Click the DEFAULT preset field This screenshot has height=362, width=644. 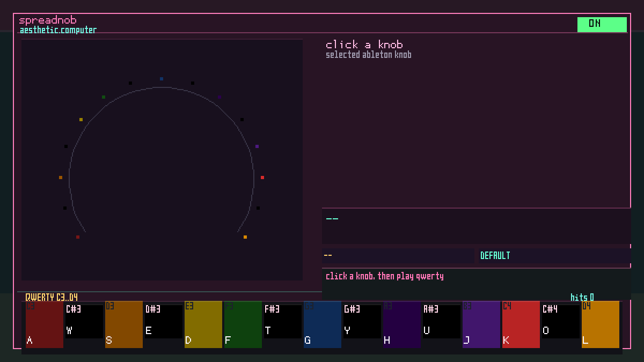553,256
